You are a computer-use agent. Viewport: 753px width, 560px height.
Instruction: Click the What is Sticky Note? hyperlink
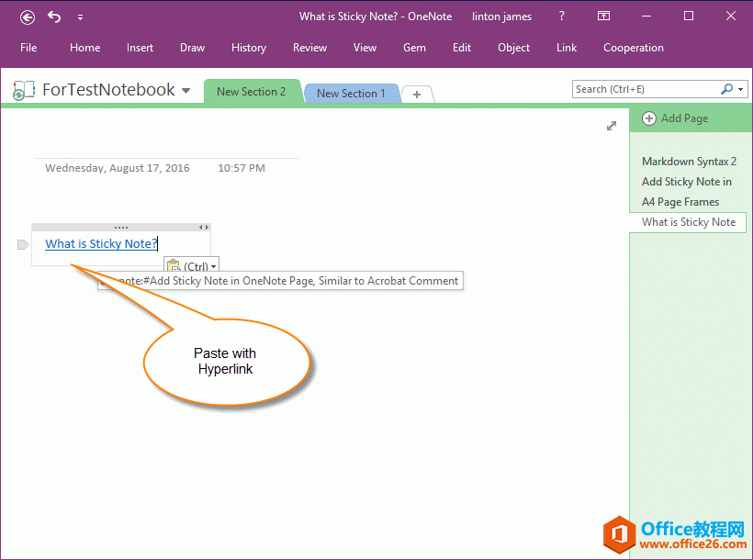coord(101,243)
